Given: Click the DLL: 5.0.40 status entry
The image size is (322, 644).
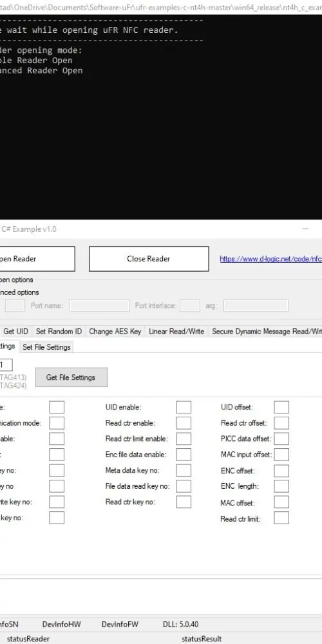Looking at the screenshot, I should click(x=181, y=624).
